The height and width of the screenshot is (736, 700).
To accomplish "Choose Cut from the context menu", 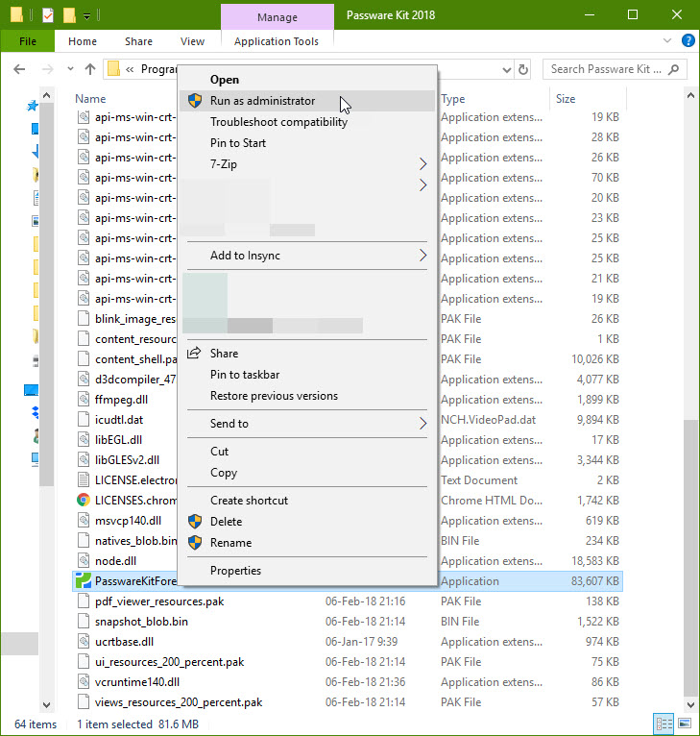I will coord(307,452).
